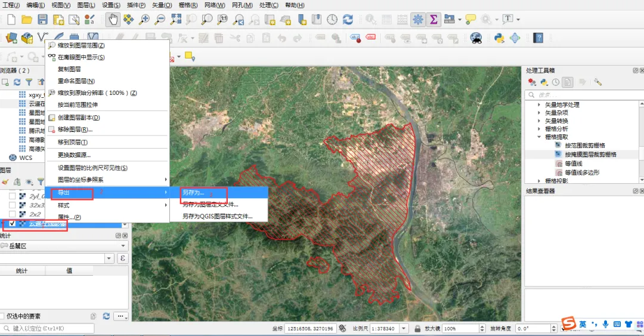Click the Zoom to native resolution 1:1 icon
Image resolution: width=644 pixels, height=336 pixels.
coord(222,19)
